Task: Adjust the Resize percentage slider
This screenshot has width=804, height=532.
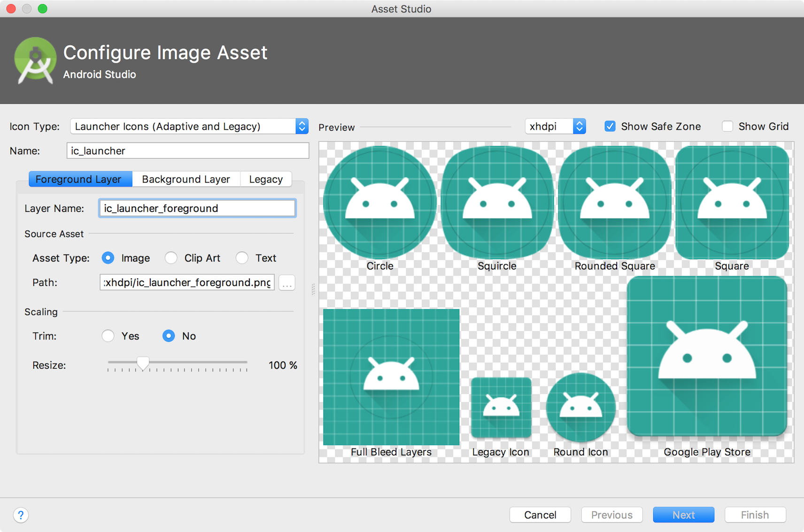Action: pyautogui.click(x=143, y=363)
